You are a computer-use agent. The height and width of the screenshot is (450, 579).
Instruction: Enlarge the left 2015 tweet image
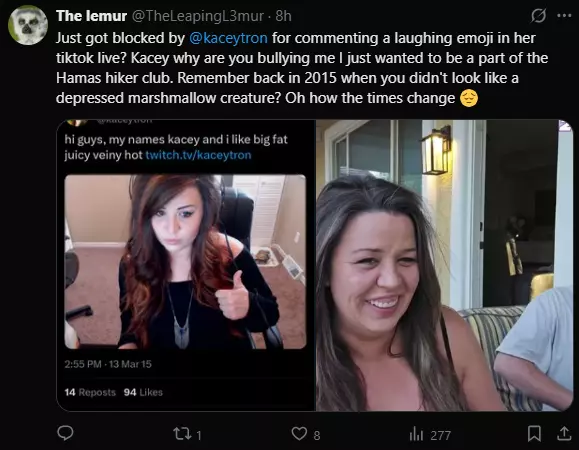(x=186, y=265)
